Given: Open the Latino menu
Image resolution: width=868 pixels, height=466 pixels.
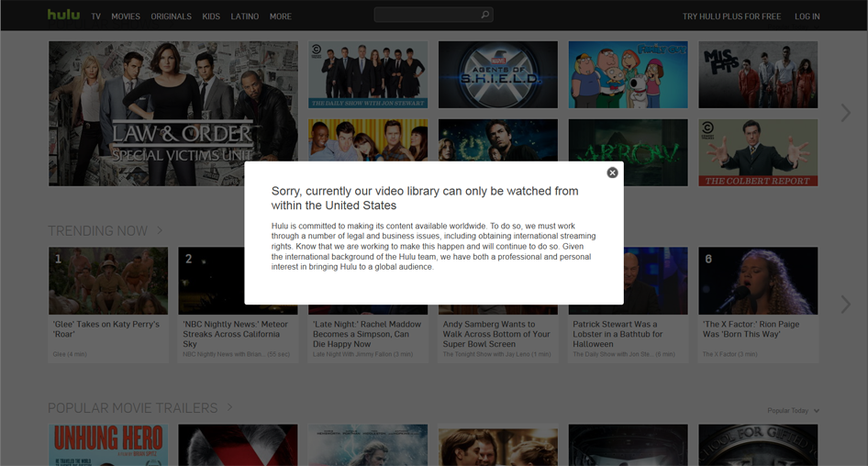Looking at the screenshot, I should (x=245, y=17).
